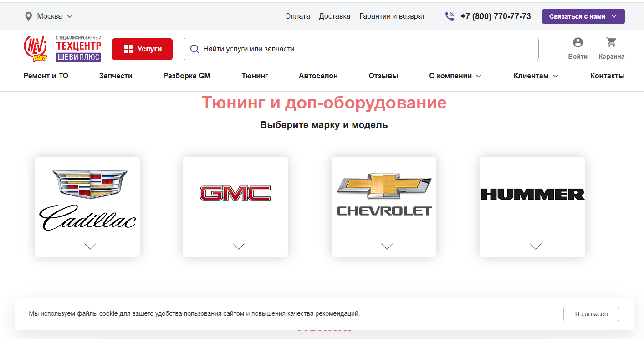The image size is (644, 339).
Task: Select the Cadillac brand logo
Action: tap(87, 200)
